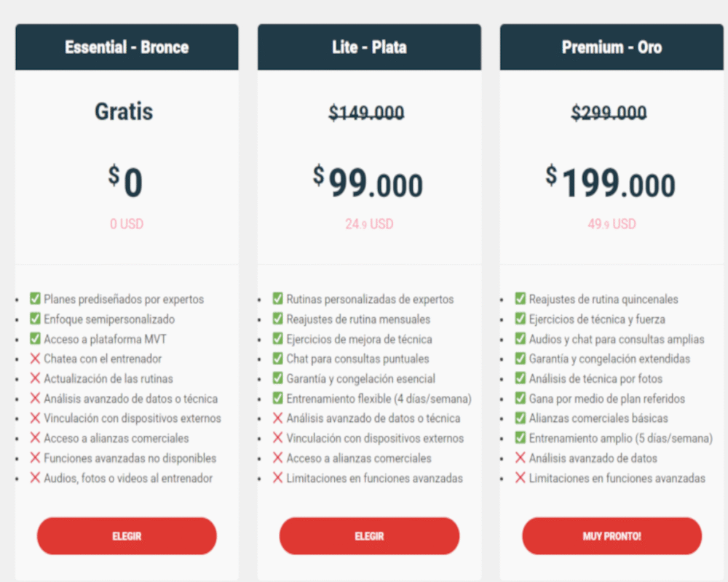Click green check beside Entrenamiento flexible (4 días/semana)
The image size is (728, 582).
277,399
